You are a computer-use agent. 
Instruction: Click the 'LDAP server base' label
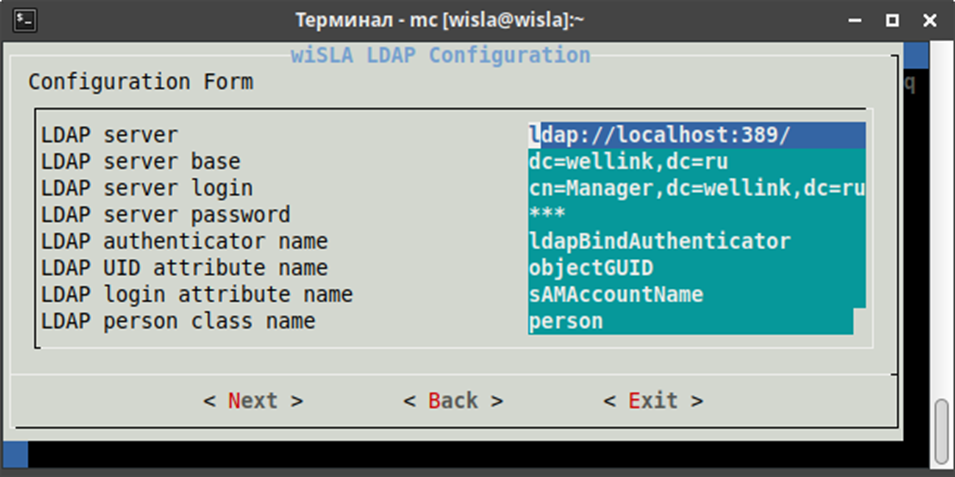(x=141, y=162)
